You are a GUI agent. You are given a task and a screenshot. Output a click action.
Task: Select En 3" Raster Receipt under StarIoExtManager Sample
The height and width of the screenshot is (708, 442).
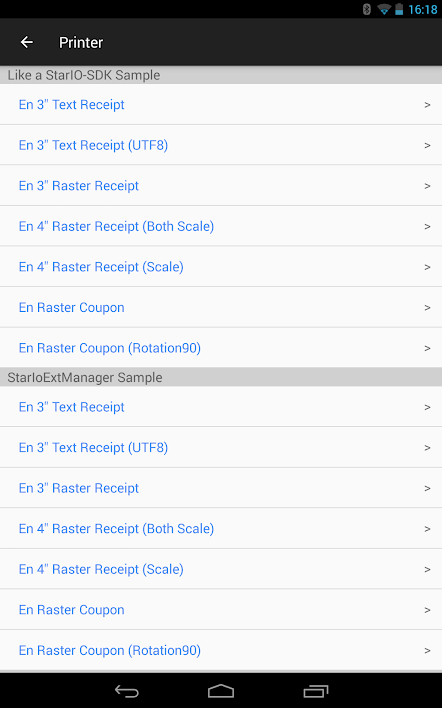click(x=221, y=488)
